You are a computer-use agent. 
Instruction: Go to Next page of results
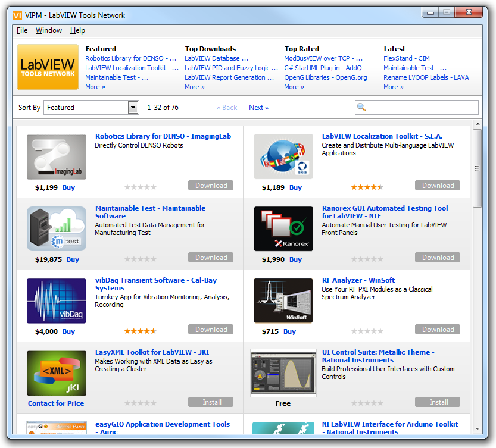[x=258, y=108]
